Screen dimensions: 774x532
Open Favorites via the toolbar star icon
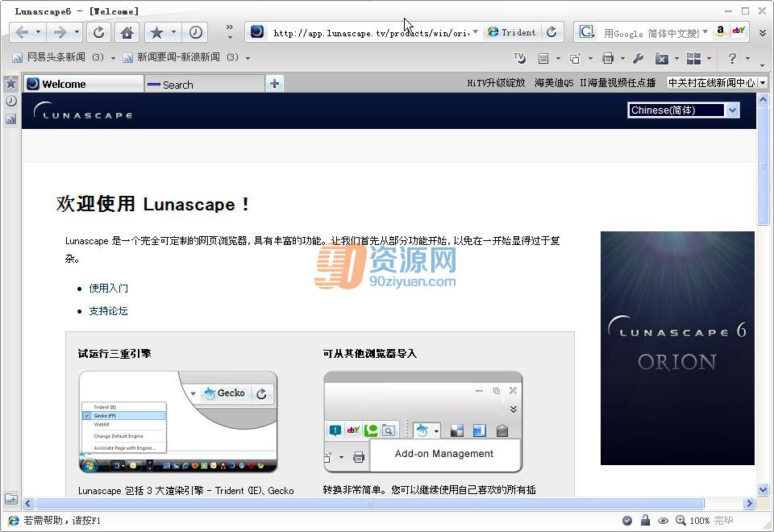(156, 32)
